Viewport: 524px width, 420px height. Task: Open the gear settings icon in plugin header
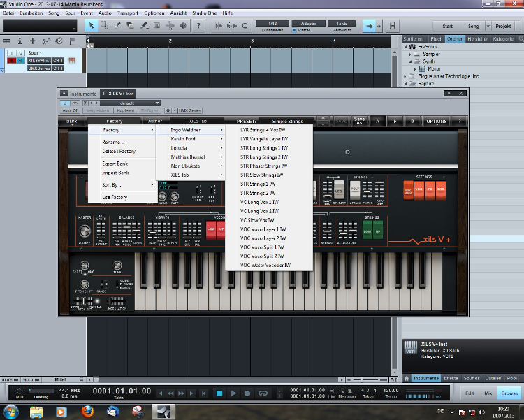click(x=168, y=110)
